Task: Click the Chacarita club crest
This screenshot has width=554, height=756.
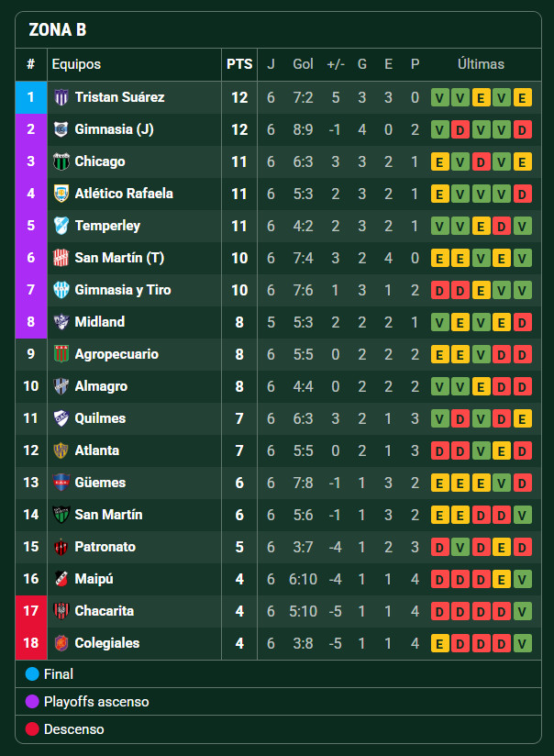Action: (61, 611)
